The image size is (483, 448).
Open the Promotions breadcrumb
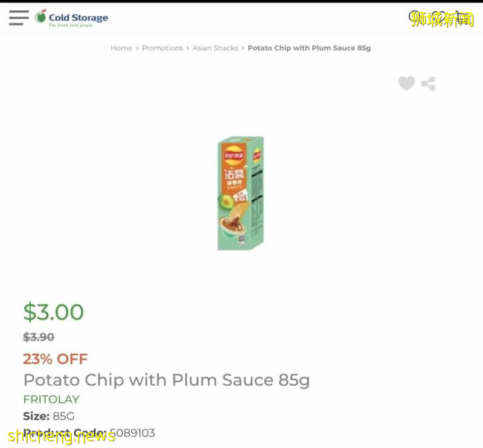162,48
